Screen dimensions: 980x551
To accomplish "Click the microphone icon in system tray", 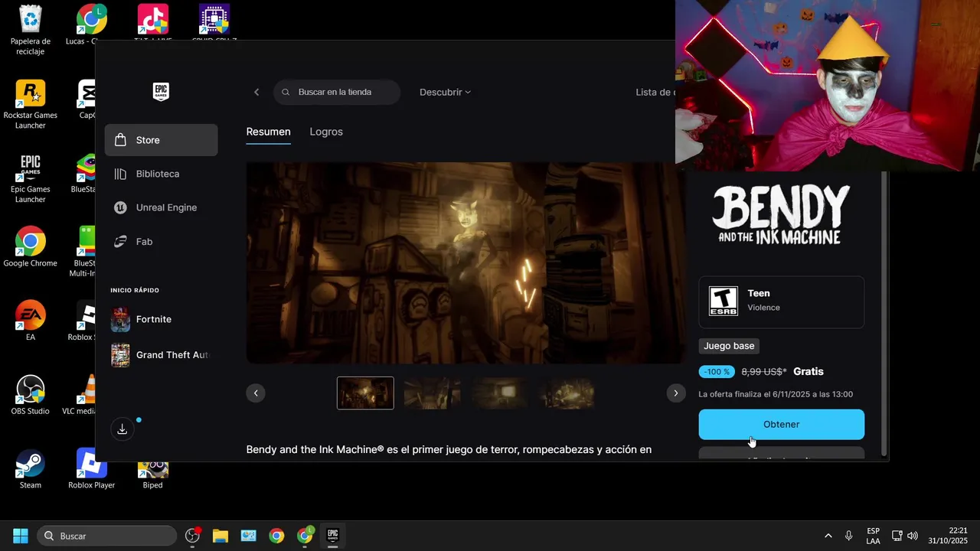I will 848,536.
